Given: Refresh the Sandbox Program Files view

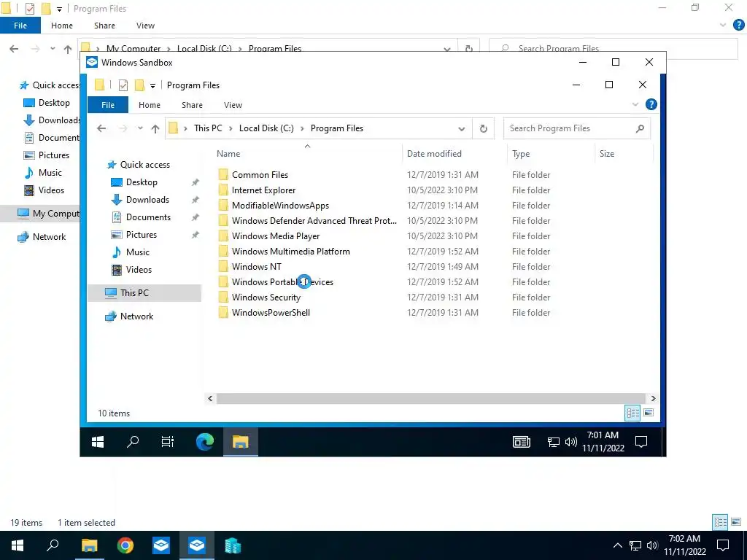Looking at the screenshot, I should click(483, 128).
